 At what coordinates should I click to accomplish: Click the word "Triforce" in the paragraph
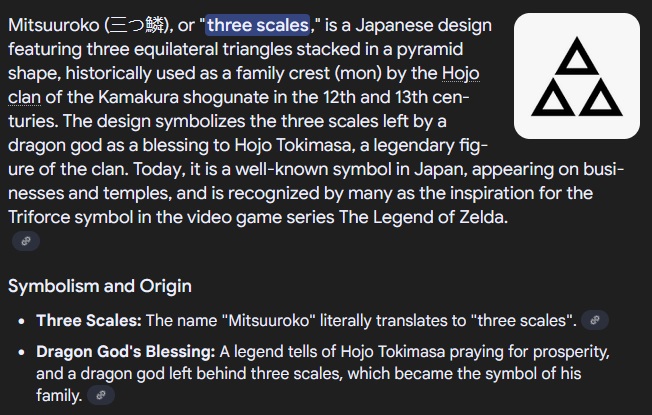(x=39, y=217)
